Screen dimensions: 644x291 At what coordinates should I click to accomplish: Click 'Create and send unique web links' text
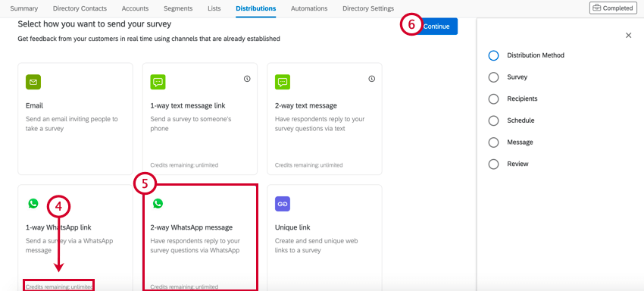[x=316, y=246]
